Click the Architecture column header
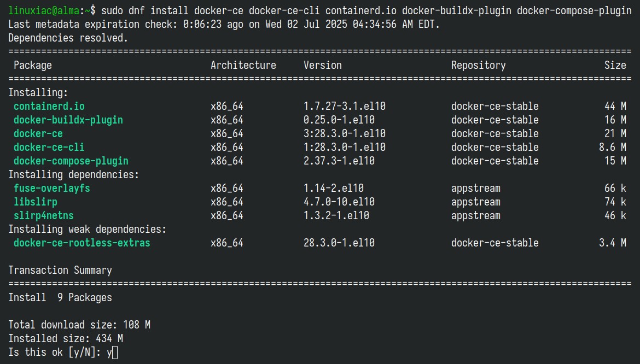640x364 pixels. [243, 65]
